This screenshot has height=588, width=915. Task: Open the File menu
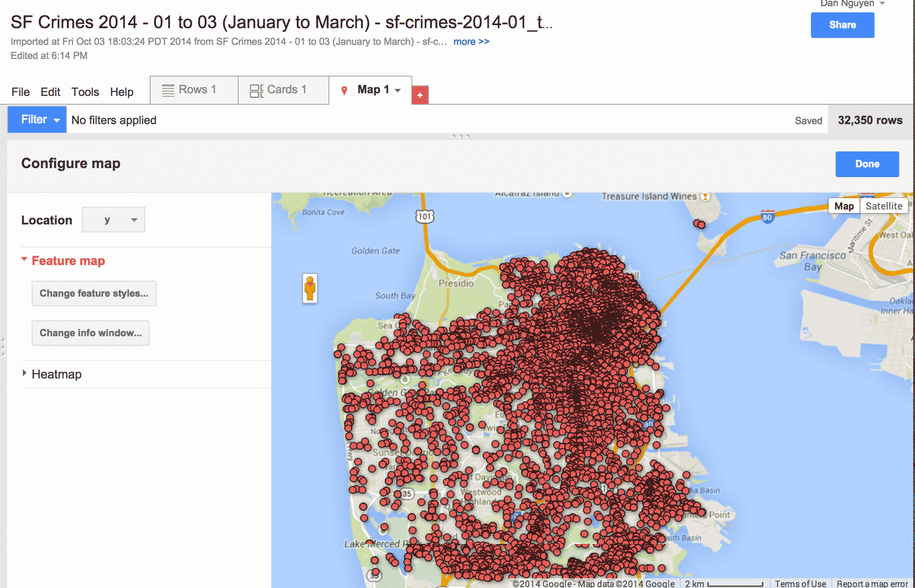click(x=21, y=92)
